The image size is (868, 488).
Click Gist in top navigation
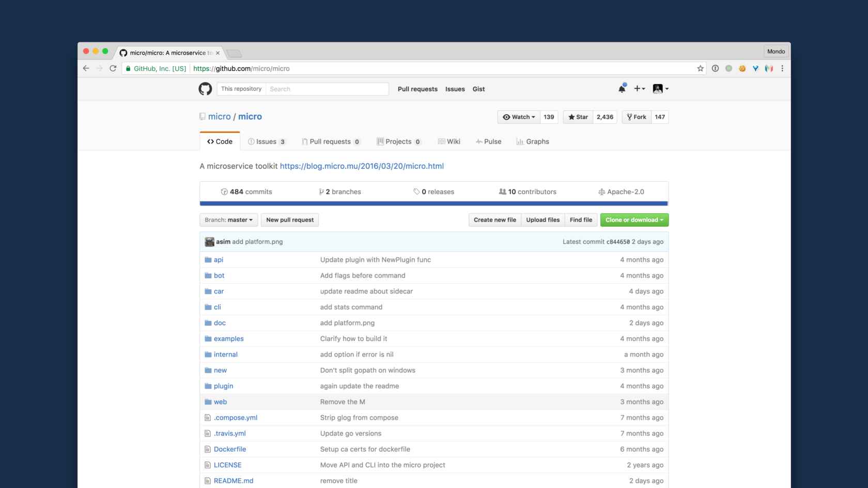click(x=479, y=89)
